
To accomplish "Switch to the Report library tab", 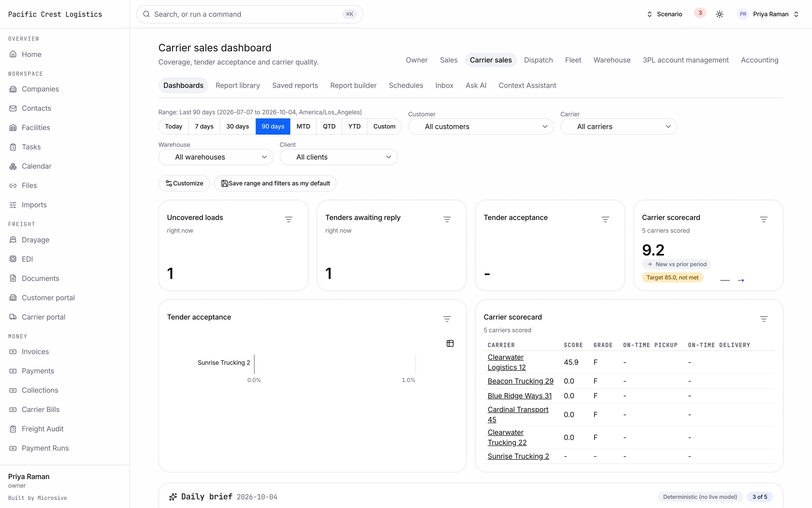I will coord(238,85).
